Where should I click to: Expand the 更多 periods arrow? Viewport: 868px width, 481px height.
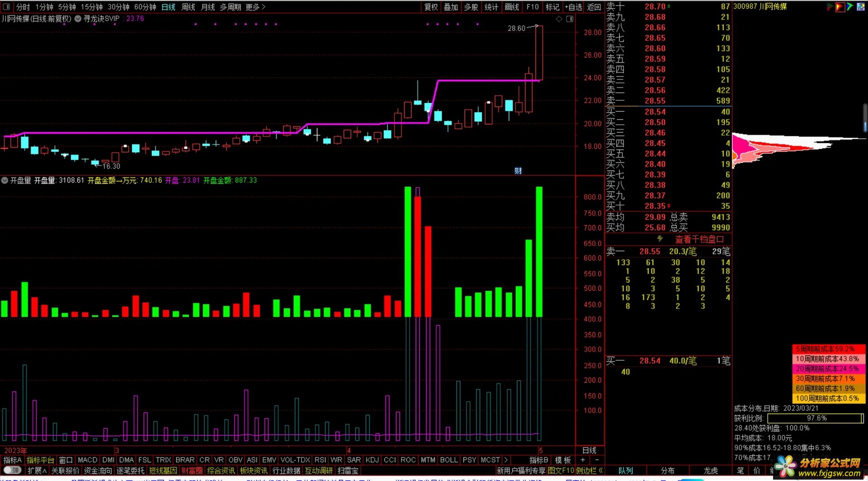264,7
